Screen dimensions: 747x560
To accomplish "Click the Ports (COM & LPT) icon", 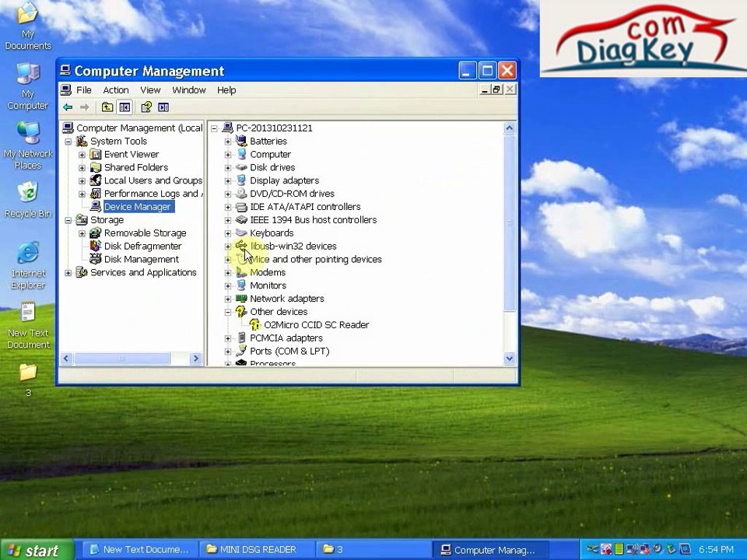I will pos(241,351).
